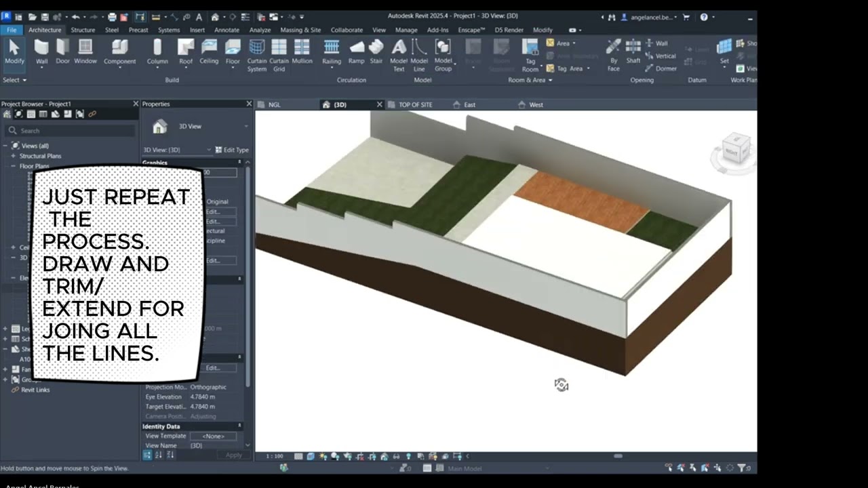868x488 pixels.
Task: Select the Tag Room tool
Action: (x=530, y=56)
